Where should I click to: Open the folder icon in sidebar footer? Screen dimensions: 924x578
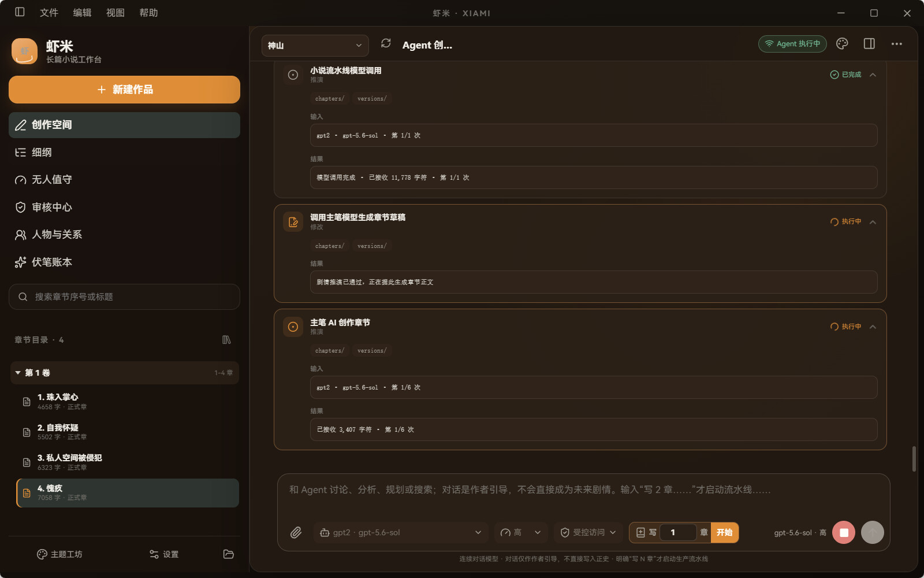(229, 554)
